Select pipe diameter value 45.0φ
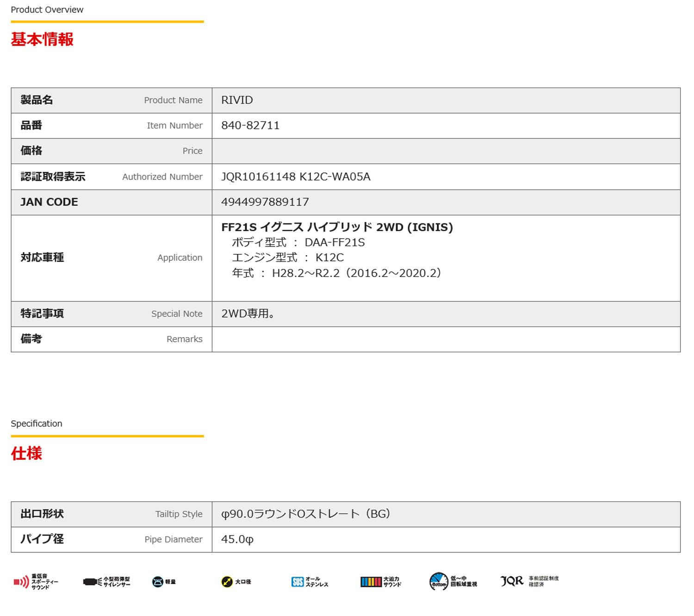This screenshot has width=694, height=616. click(x=237, y=539)
